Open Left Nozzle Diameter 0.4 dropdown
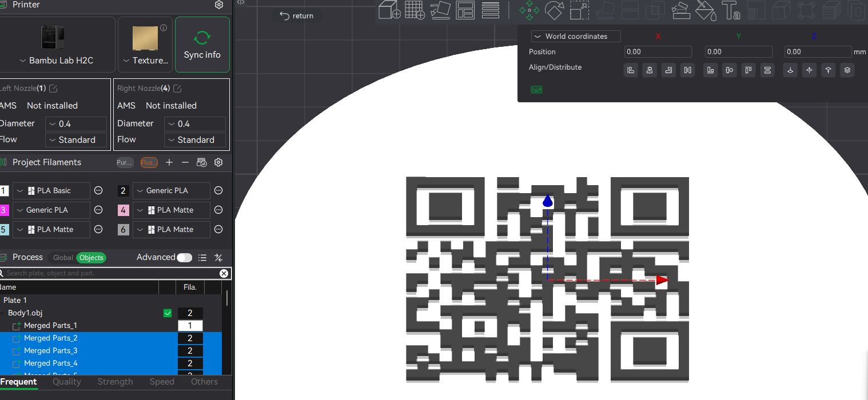Viewport: 868px width, 400px height. coord(76,124)
